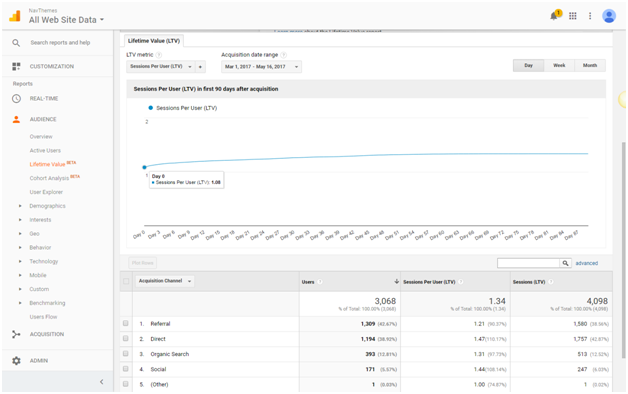Click the Google Analytics logo
Viewport: 628px width, 394px height.
tap(15, 16)
